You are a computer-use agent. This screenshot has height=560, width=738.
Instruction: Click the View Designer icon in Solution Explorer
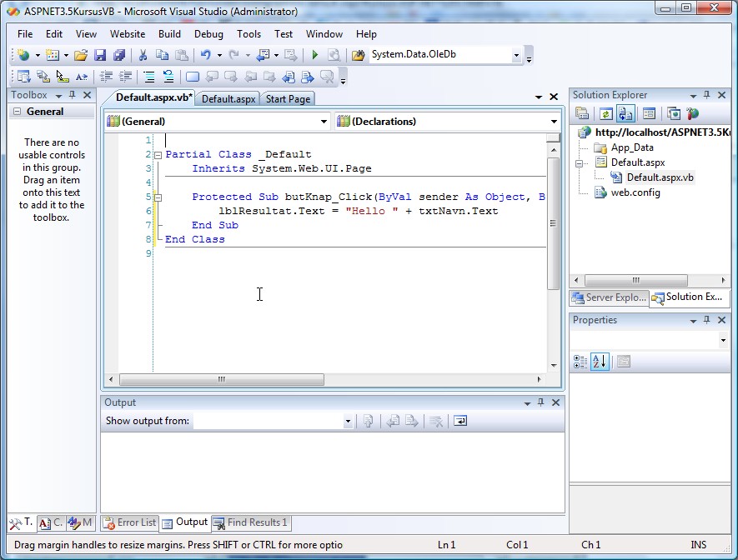649,114
